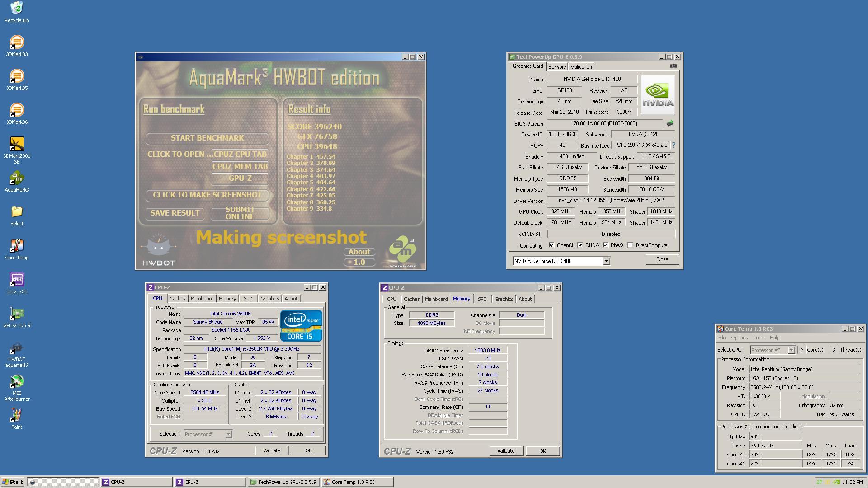Open the Tools menu in Core Temp
The image size is (868, 488).
tap(759, 338)
